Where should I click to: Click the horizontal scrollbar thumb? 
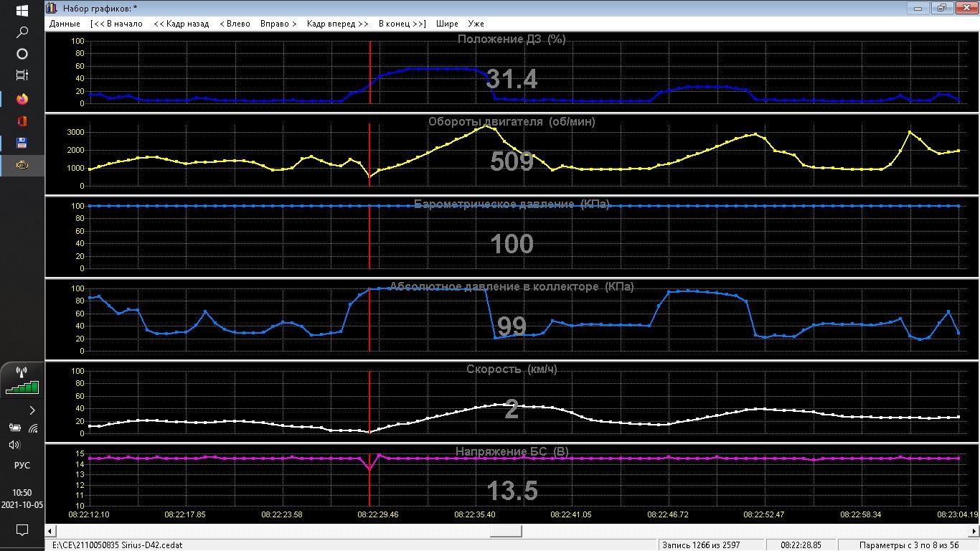[x=506, y=531]
